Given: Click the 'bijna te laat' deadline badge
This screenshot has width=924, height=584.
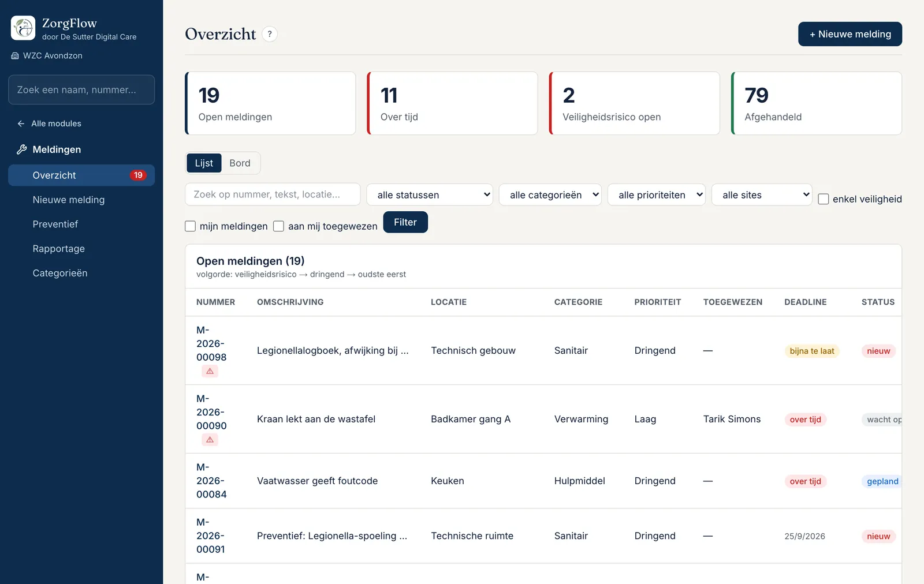Looking at the screenshot, I should pyautogui.click(x=812, y=351).
